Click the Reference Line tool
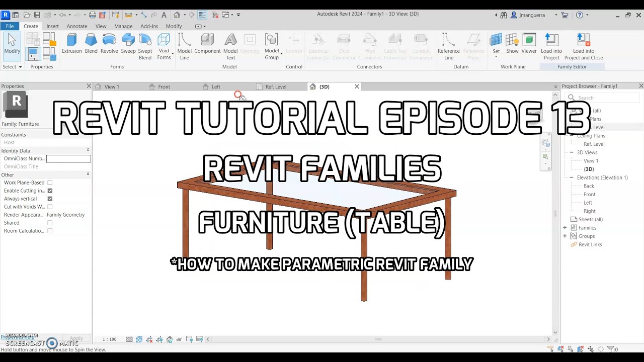The image size is (644, 362). point(448,46)
